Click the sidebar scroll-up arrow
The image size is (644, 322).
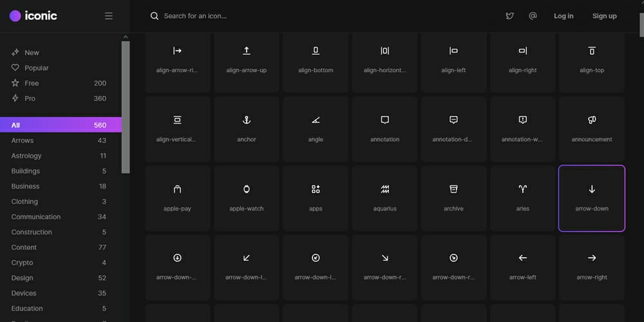(126, 37)
